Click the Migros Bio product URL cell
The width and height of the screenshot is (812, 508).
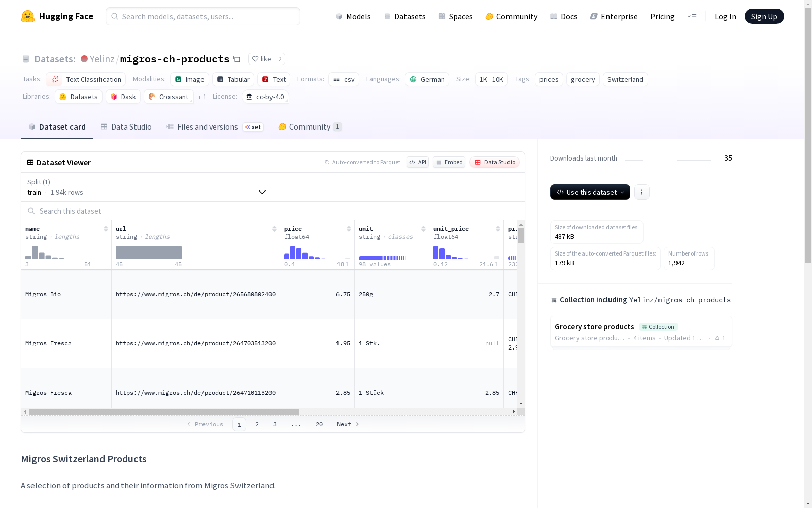pyautogui.click(x=195, y=294)
